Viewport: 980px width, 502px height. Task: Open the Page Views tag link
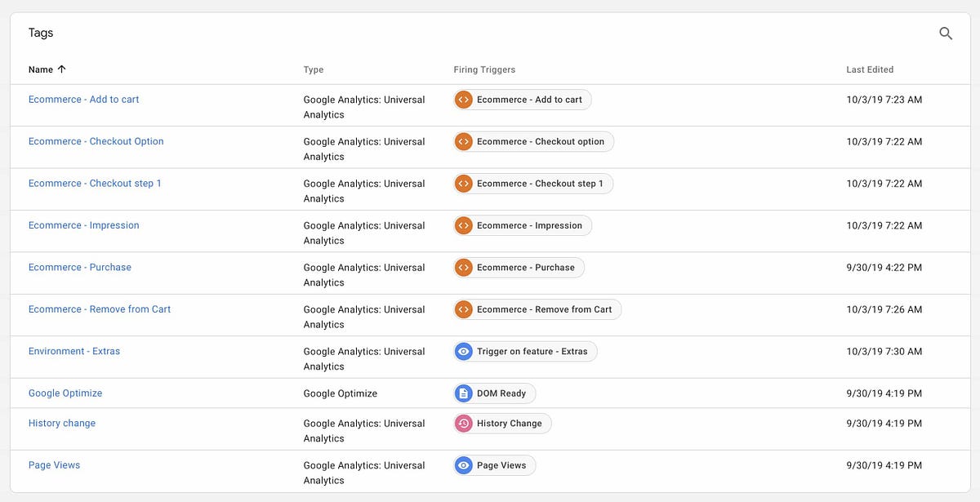[x=54, y=465]
